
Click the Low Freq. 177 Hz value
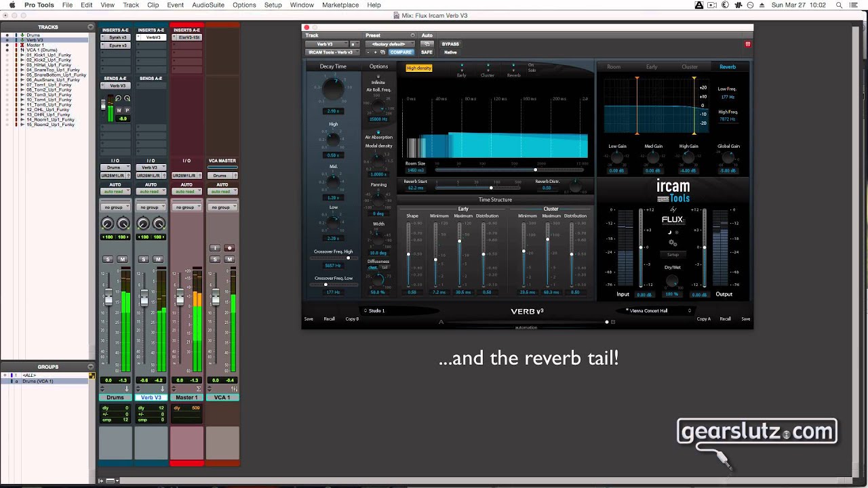click(x=728, y=97)
